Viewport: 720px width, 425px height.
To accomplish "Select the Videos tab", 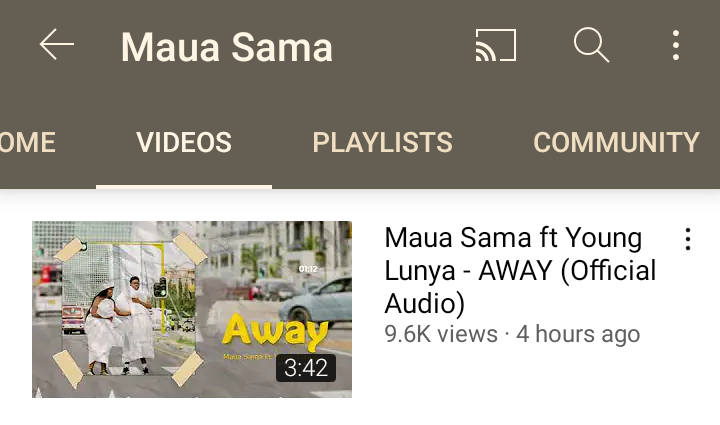I will coord(184,142).
